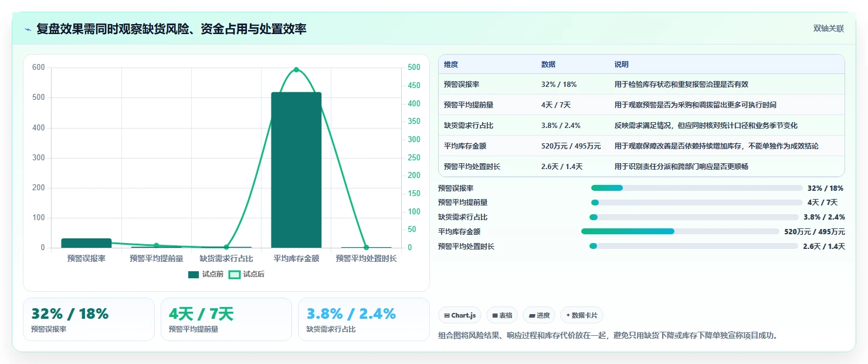
Task: Click x-axis label 预警平均提前量
Action: 156,258
